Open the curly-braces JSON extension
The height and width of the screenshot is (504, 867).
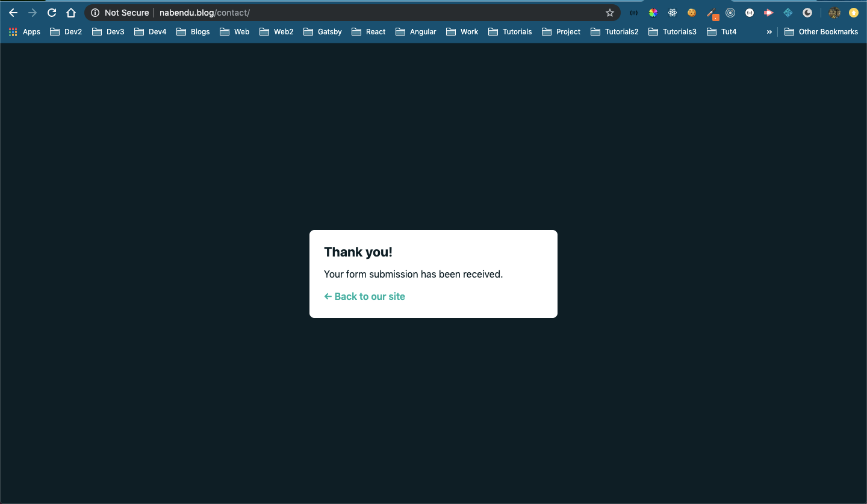(x=633, y=13)
